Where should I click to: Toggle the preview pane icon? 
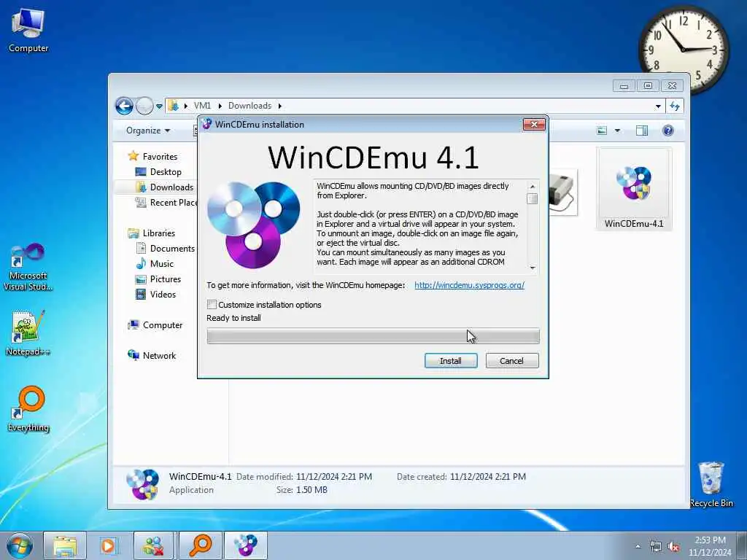click(642, 130)
